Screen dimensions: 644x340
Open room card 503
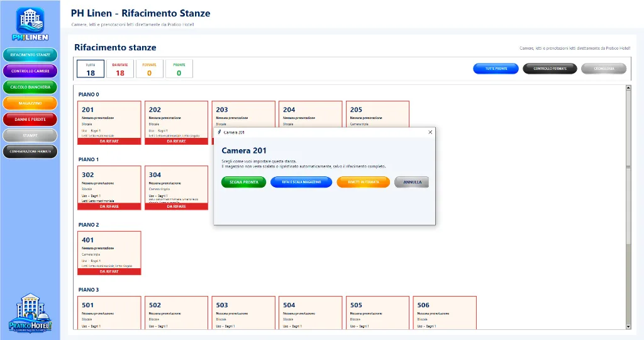pos(243,312)
